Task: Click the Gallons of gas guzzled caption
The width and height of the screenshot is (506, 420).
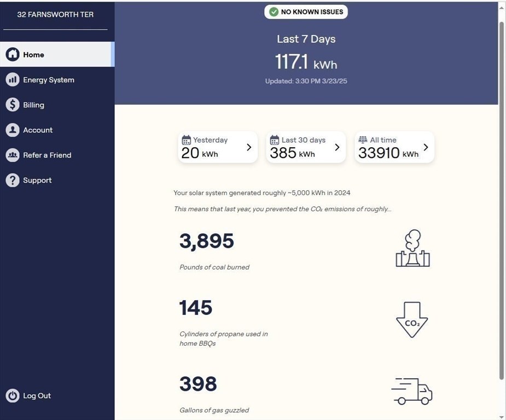Action: [214, 410]
